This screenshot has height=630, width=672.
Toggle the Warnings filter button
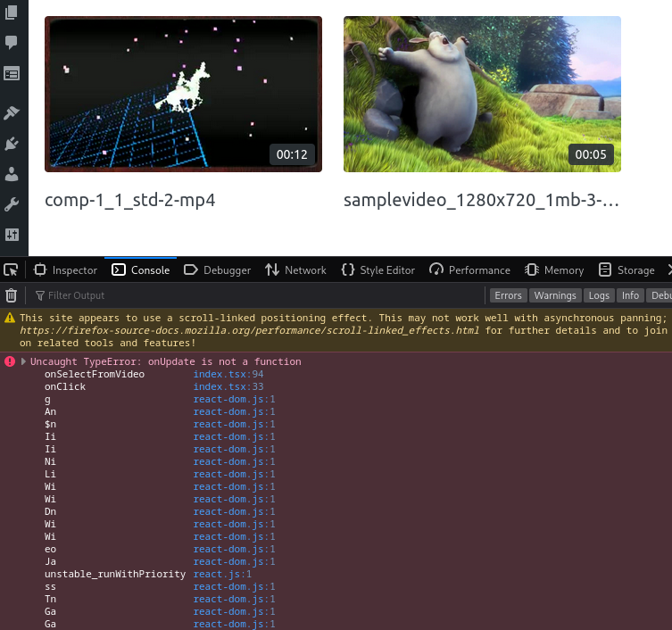pos(555,295)
